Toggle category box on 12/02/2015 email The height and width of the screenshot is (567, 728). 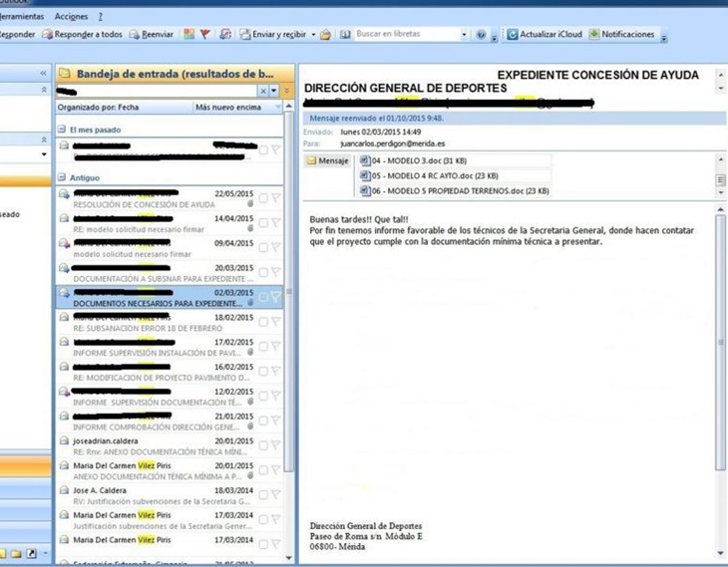click(263, 396)
